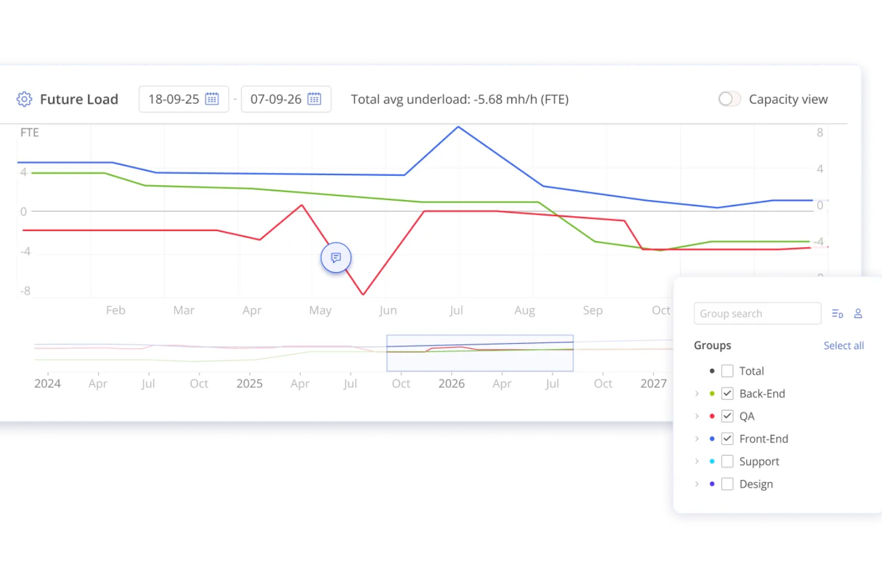The image size is (882, 588).
Task: Open the Future Load settings gear
Action: tap(24, 99)
